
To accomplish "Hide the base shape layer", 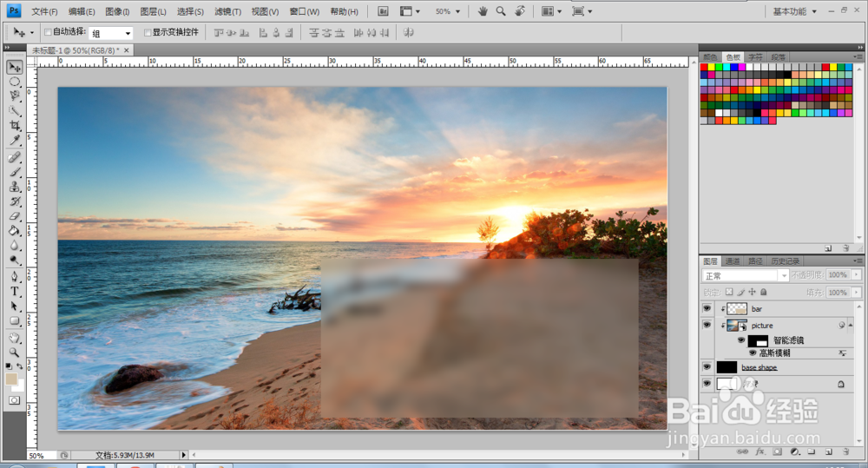I will click(707, 366).
